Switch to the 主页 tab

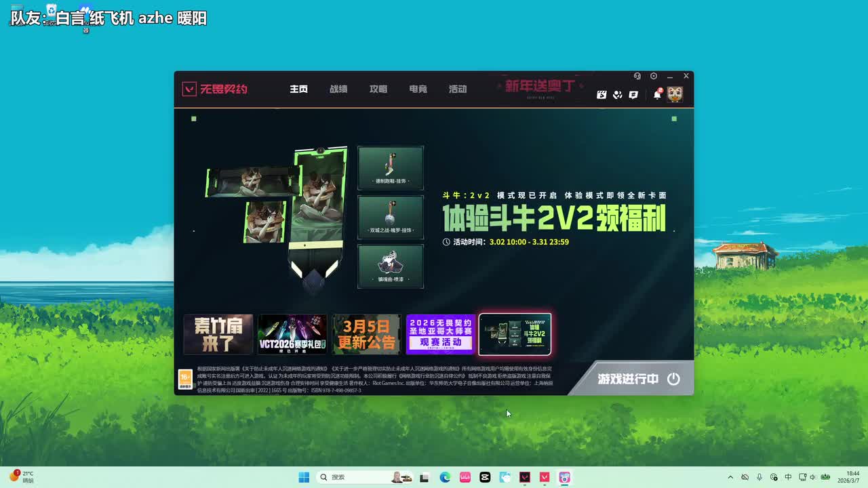[x=299, y=89]
